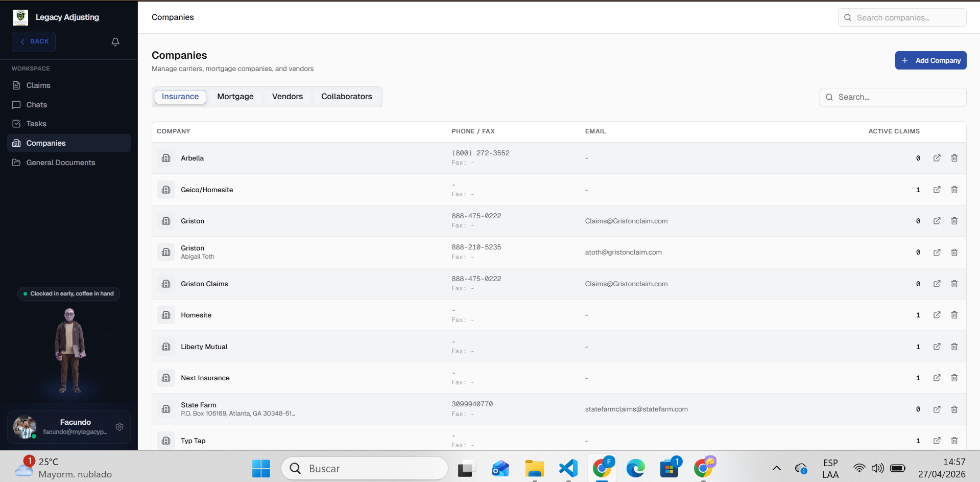This screenshot has height=482, width=980.
Task: Switch to the Mortgage tab
Action: [235, 97]
